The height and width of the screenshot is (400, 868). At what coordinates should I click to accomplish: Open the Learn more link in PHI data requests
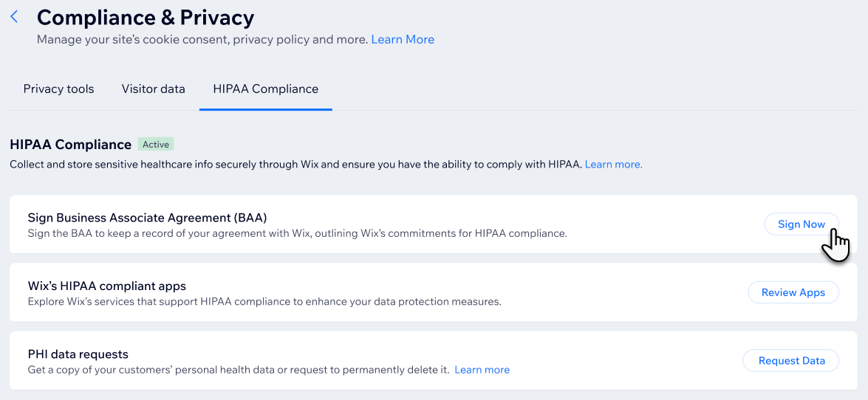pyautogui.click(x=482, y=370)
